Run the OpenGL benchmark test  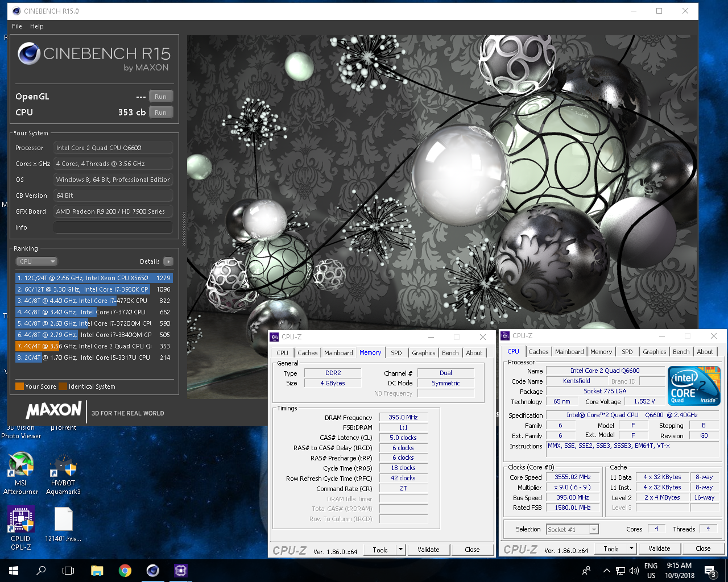(x=161, y=97)
